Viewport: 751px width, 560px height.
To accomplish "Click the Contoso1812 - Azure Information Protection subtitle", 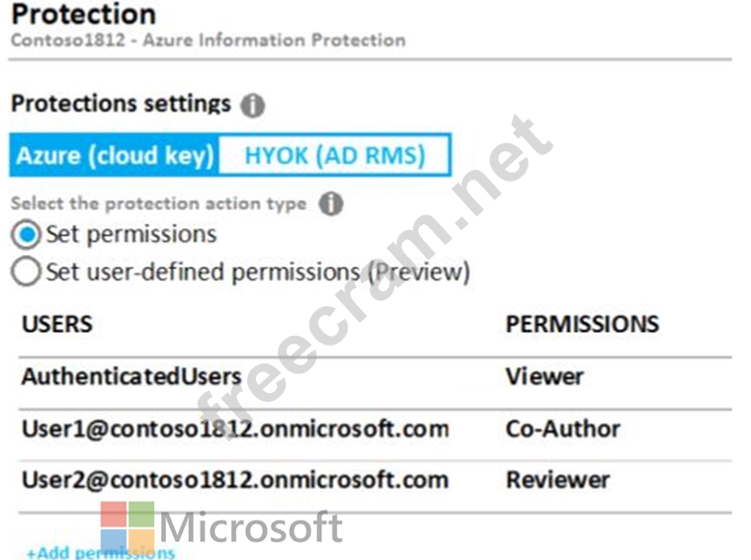I will (208, 40).
